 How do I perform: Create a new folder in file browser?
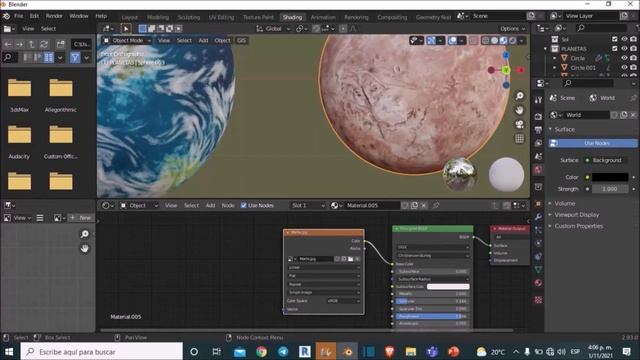pos(60,44)
